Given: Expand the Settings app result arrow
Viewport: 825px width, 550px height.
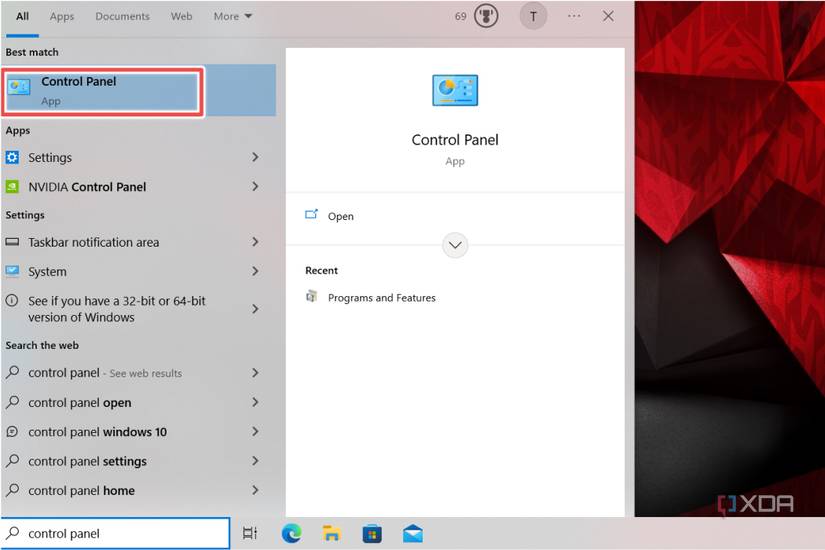Looking at the screenshot, I should click(x=255, y=157).
